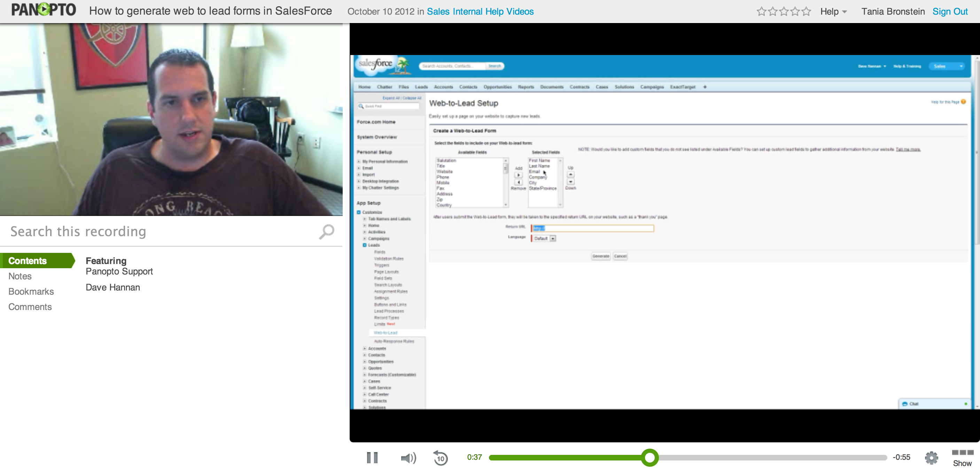980x473 pixels.
Task: Click the search magnifier icon
Action: click(x=326, y=231)
